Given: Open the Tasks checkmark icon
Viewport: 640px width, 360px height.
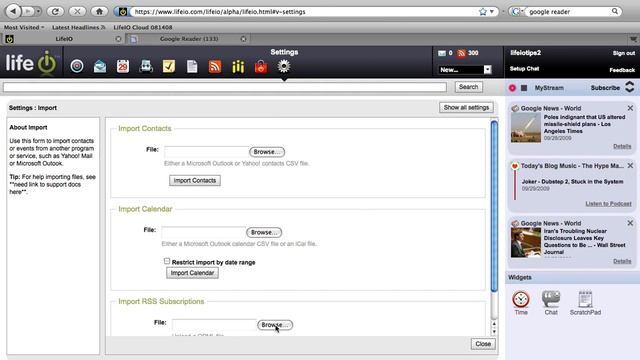Looking at the screenshot, I should 169,66.
